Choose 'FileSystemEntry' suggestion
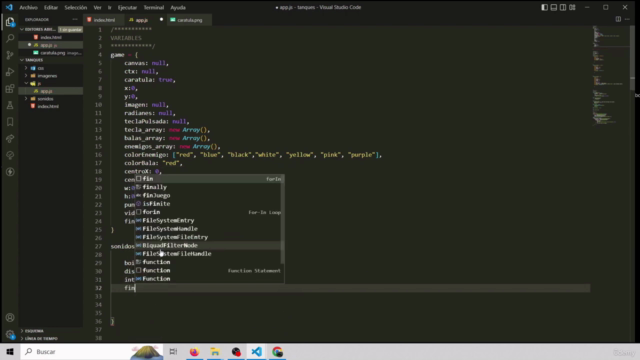Viewport: 640px width, 360px height. click(x=209, y=220)
